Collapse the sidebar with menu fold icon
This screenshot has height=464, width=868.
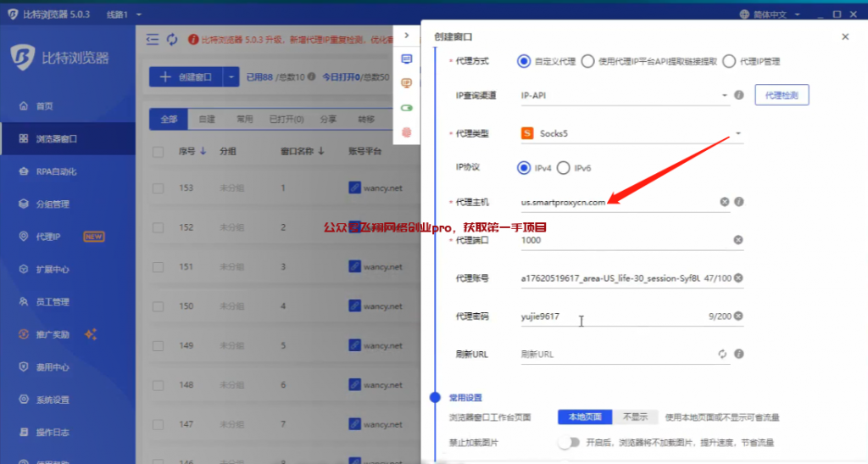click(153, 39)
